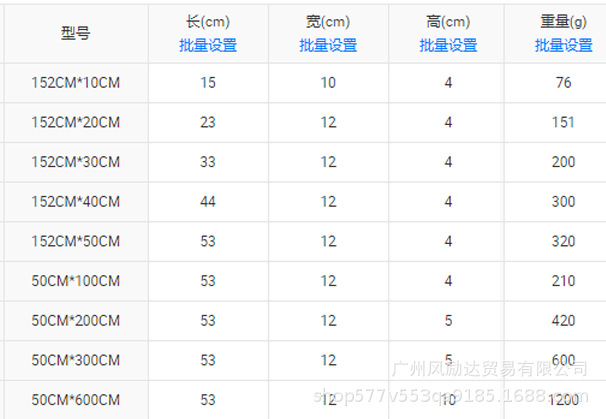Click 批量设置 link under 宽(cm)
The image size is (606, 419).
point(328,45)
